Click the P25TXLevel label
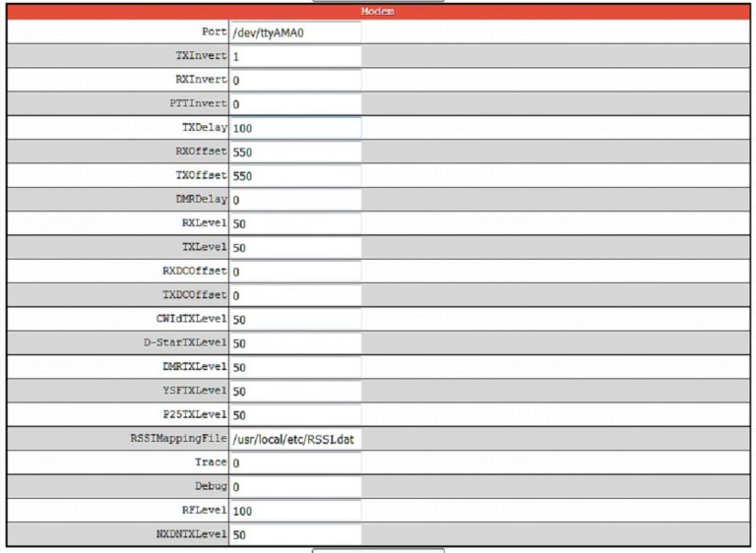 [195, 414]
